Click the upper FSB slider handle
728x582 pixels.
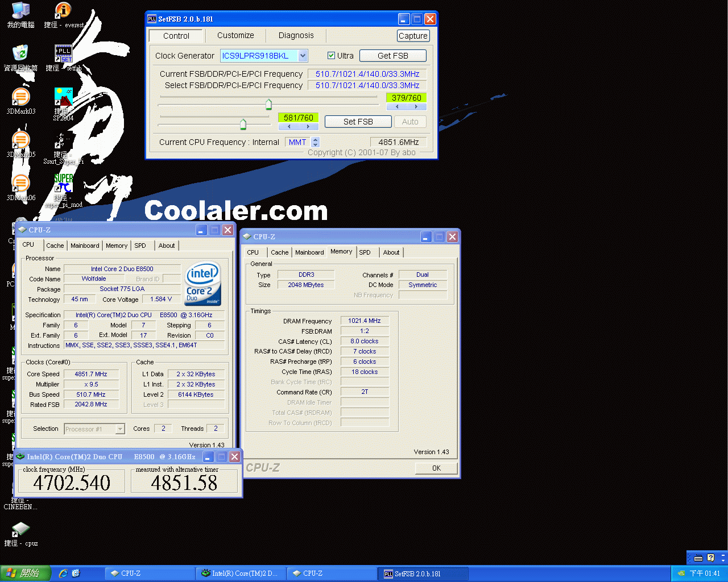coord(268,105)
